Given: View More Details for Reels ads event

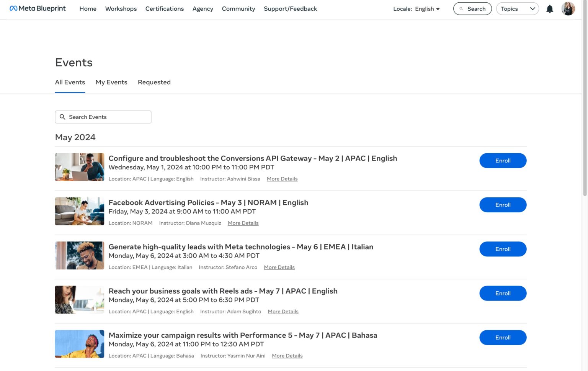Looking at the screenshot, I should (x=283, y=312).
